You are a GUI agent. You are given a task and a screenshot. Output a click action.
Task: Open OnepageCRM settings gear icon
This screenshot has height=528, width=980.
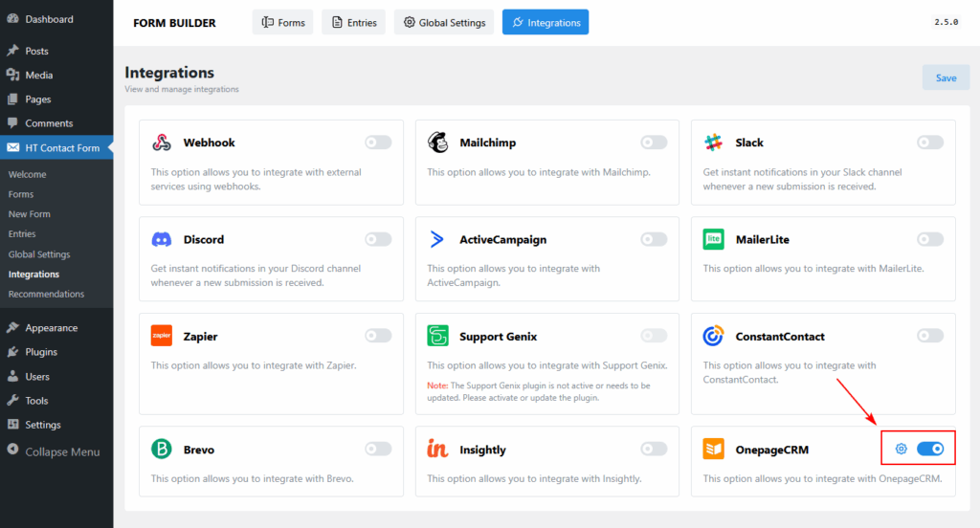(901, 449)
